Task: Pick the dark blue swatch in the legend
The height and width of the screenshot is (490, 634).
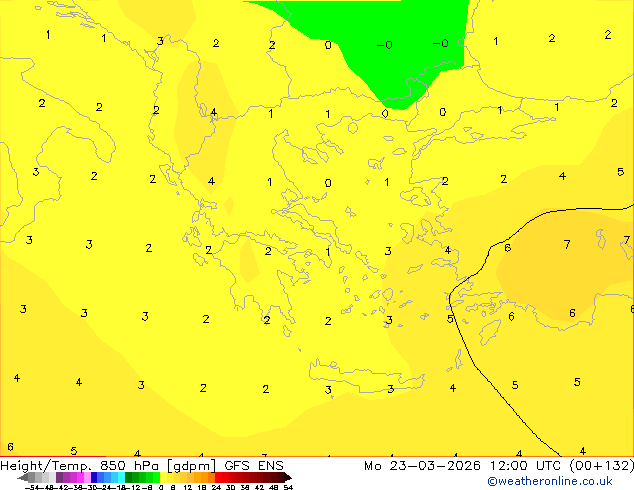Action: click(94, 477)
